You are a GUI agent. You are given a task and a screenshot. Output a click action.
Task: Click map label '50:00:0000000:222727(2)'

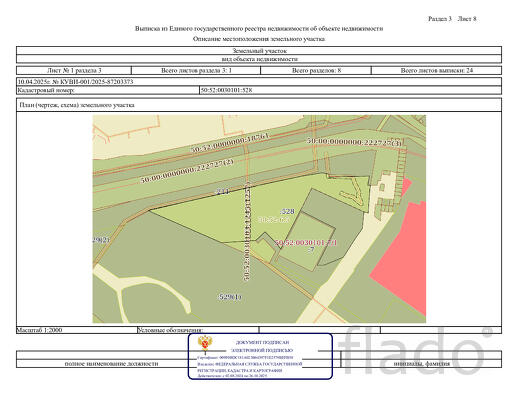pyautogui.click(x=187, y=171)
